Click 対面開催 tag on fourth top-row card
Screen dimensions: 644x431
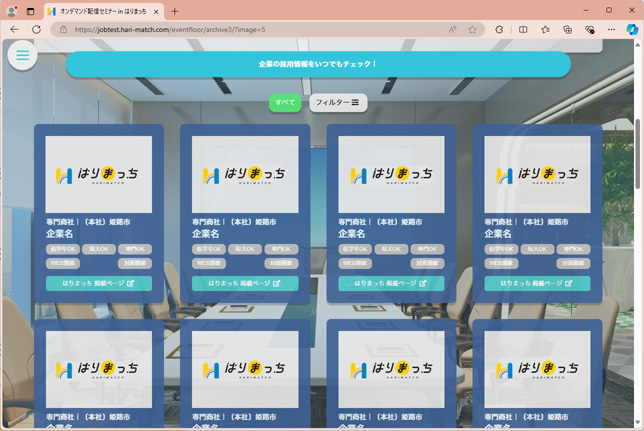click(574, 263)
